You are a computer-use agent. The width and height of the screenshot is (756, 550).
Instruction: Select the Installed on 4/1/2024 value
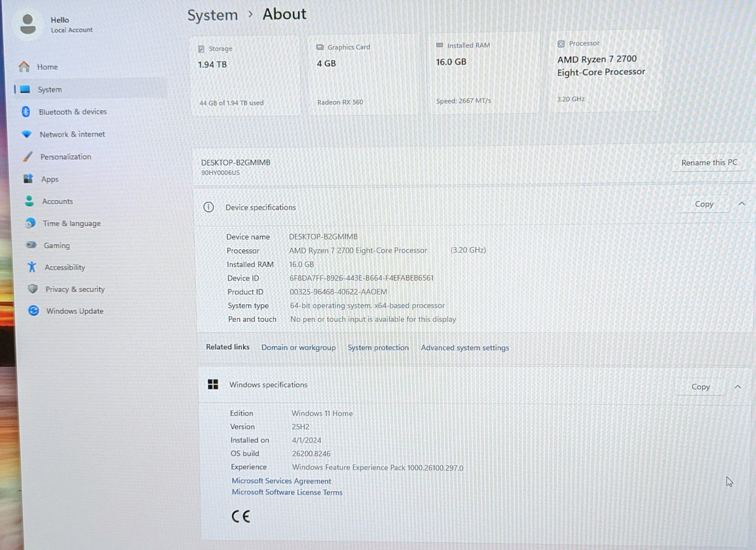tap(307, 440)
